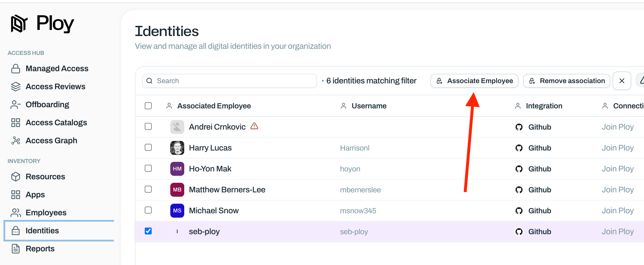Open Reports from the sidebar
644x265 pixels.
40,249
